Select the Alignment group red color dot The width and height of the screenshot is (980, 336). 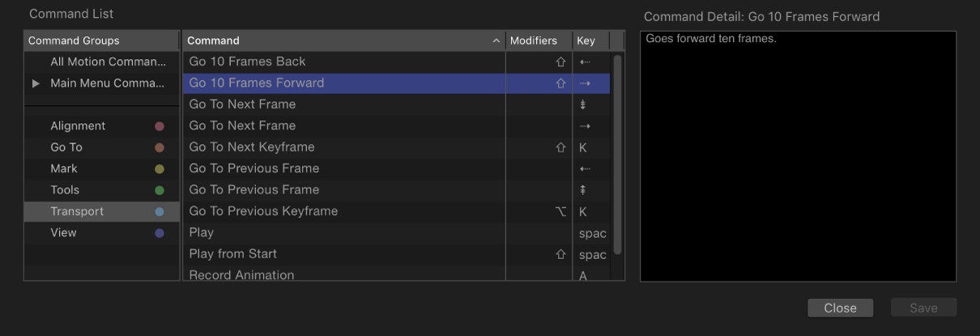point(160,126)
